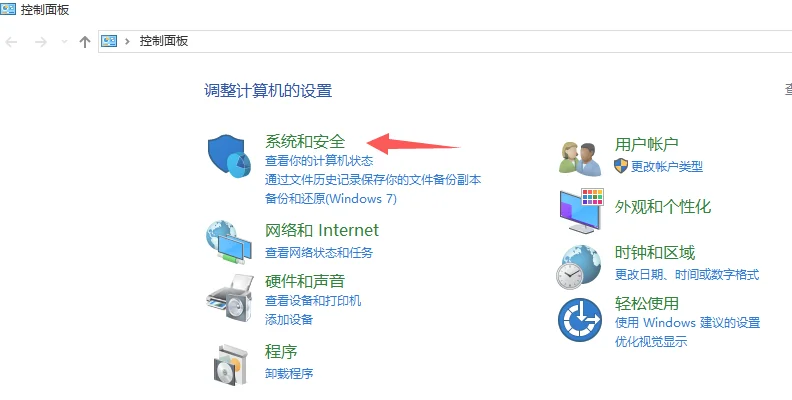792x400 pixels.
Task: Click the Ease of Access icon
Action: [x=580, y=320]
